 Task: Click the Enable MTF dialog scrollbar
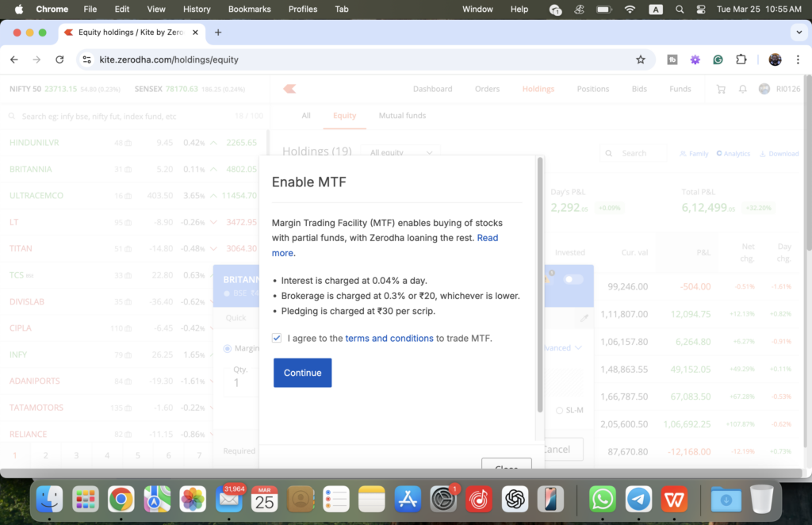pyautogui.click(x=540, y=285)
